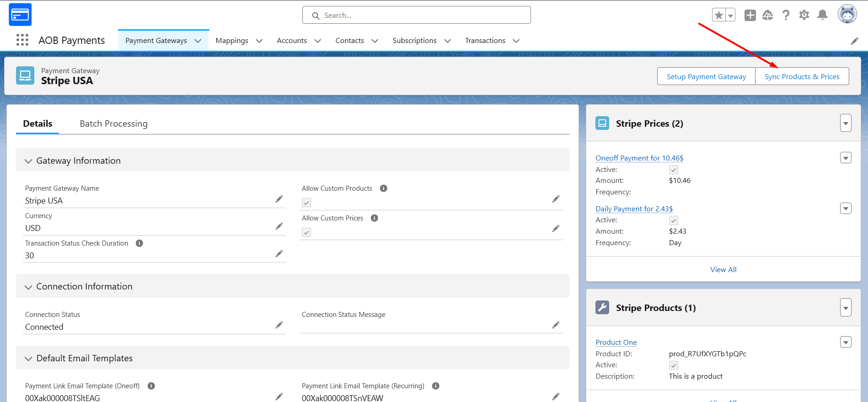Open the Transactions navigation tab

click(x=485, y=41)
